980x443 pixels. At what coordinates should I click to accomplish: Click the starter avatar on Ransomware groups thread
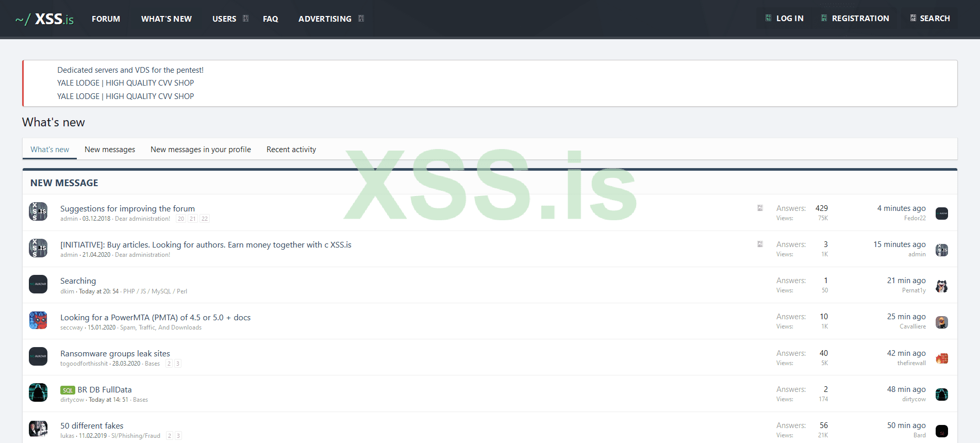point(38,356)
